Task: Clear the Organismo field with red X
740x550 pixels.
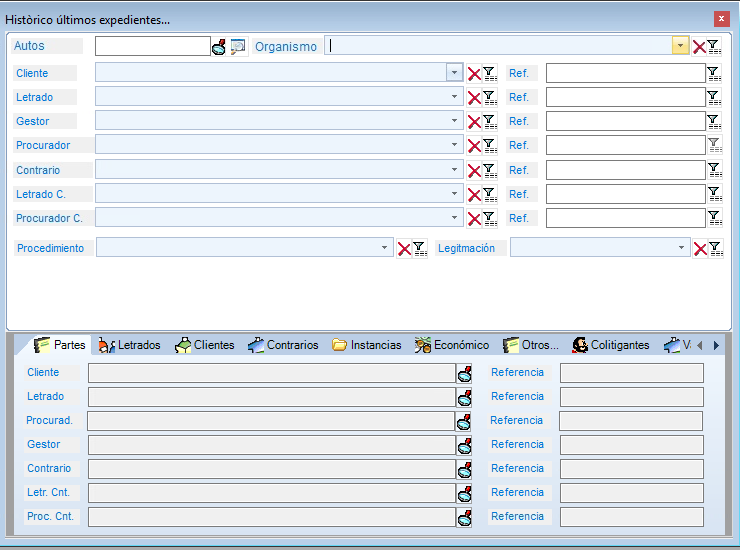Action: pos(699,47)
